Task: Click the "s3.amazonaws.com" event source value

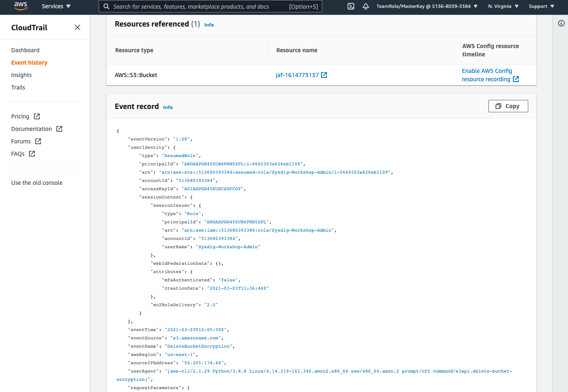Action: tap(196, 338)
